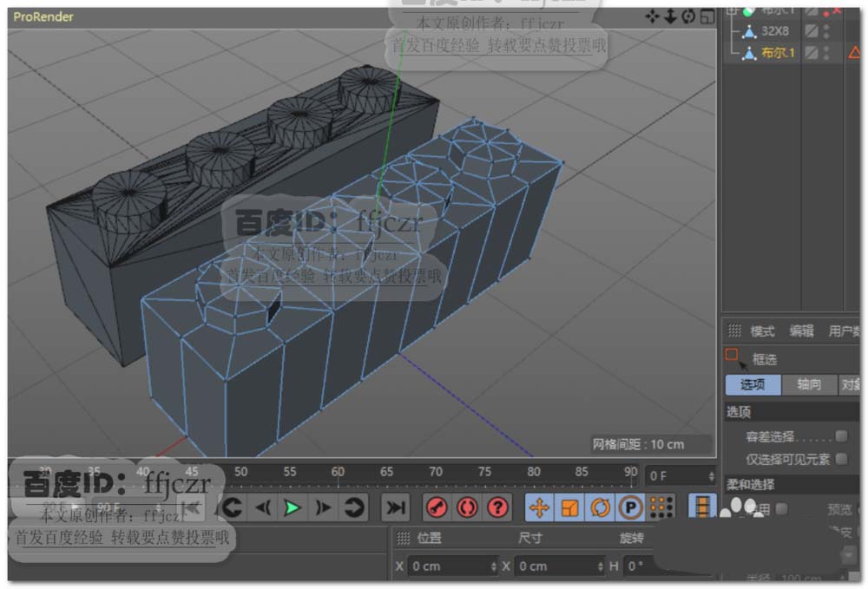Switch to the 轴向 tab
This screenshot has height=589, width=868.
[808, 384]
